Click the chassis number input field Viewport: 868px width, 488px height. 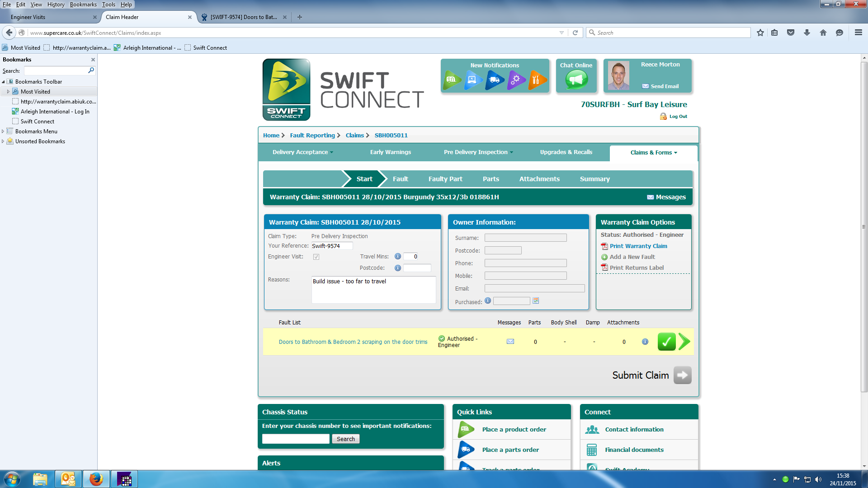[296, 439]
